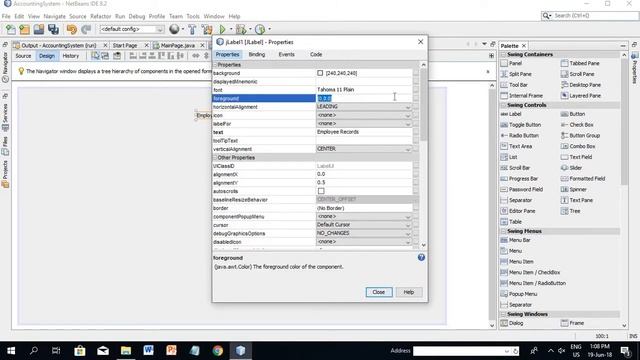Collapse Swing Containers palette category
The image size is (640, 360).
click(503, 54)
